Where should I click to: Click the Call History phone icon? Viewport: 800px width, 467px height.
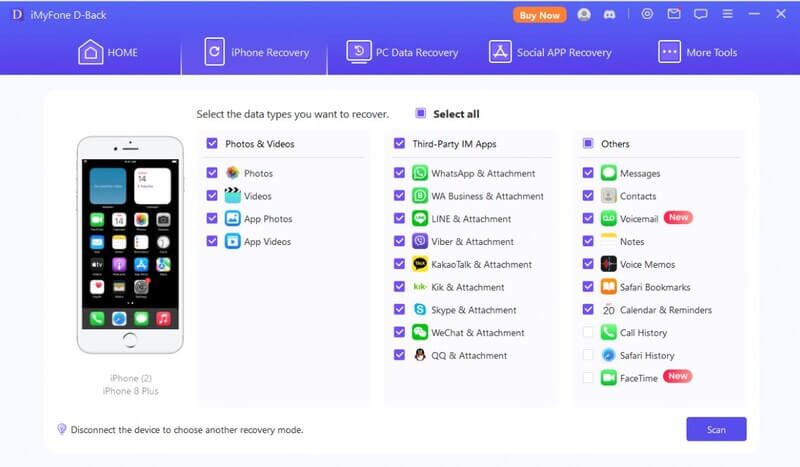tap(609, 332)
